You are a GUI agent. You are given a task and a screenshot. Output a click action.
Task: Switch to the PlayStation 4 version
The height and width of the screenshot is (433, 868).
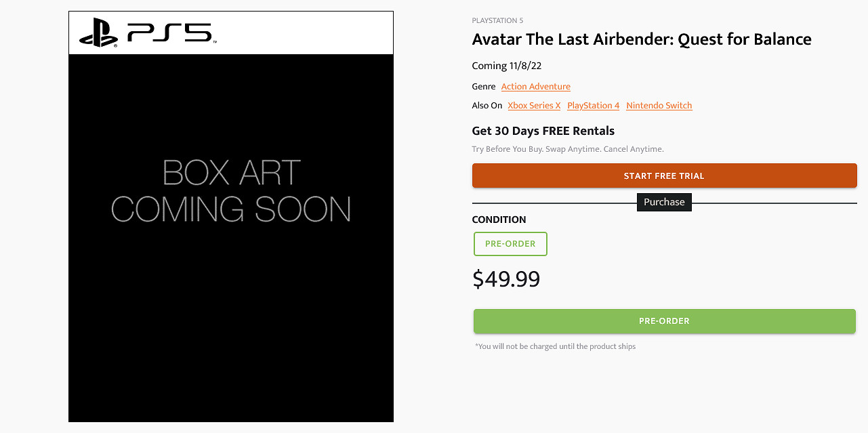(x=593, y=106)
